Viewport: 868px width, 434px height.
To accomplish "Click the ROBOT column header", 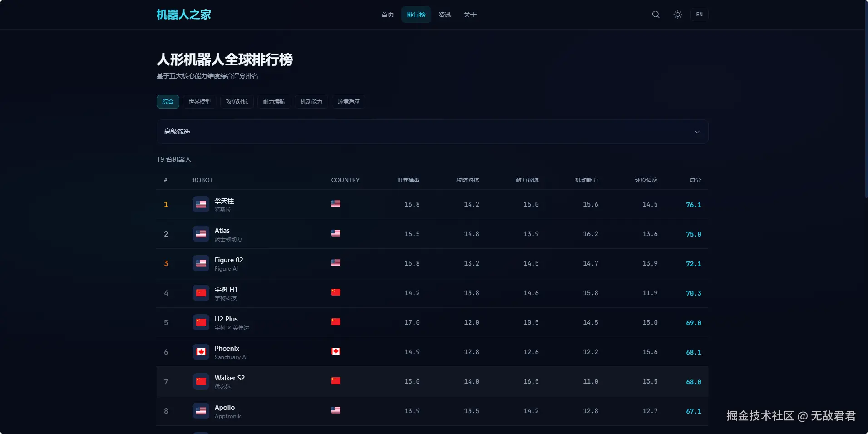I will (x=203, y=180).
